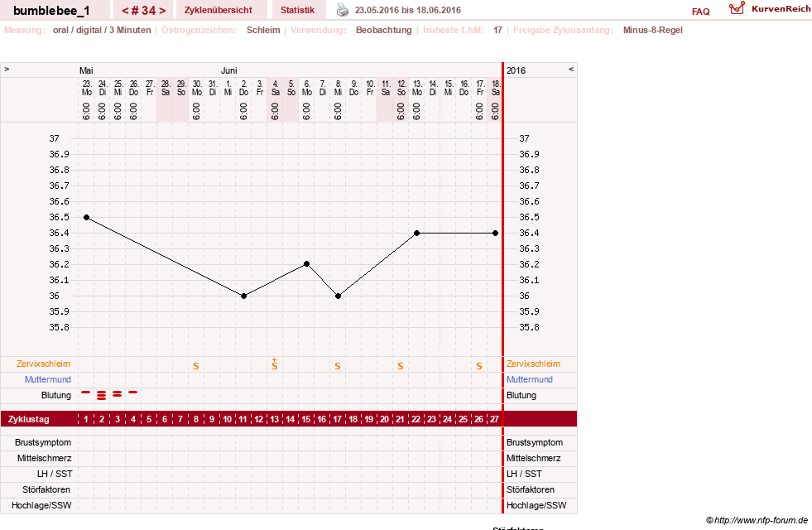Click the printer icon
This screenshot has height=530, width=812.
click(343, 10)
